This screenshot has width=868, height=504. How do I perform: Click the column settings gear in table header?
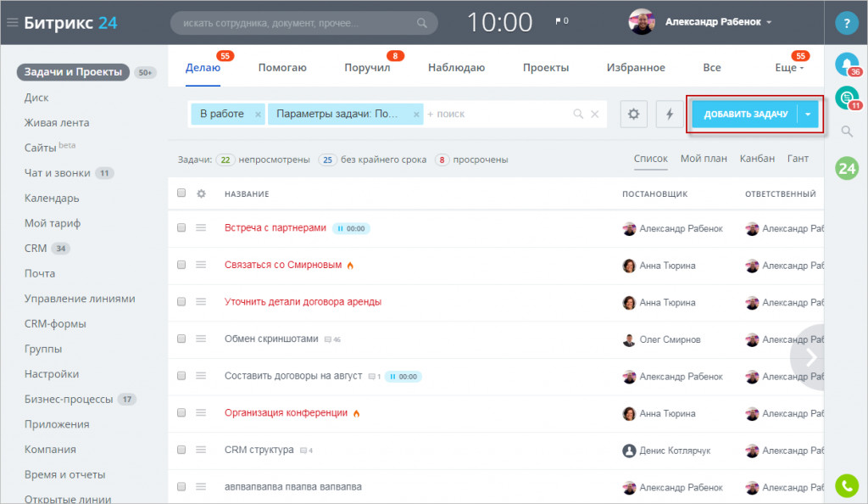point(201,193)
